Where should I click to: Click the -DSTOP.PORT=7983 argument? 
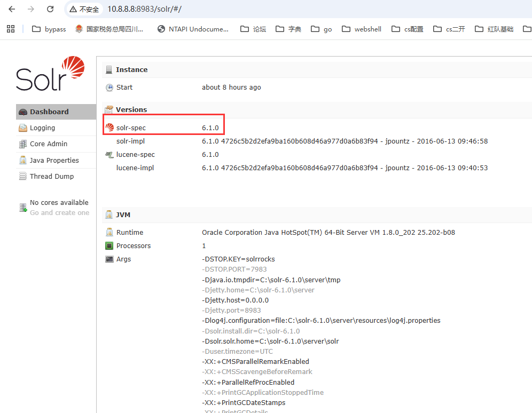click(x=234, y=269)
